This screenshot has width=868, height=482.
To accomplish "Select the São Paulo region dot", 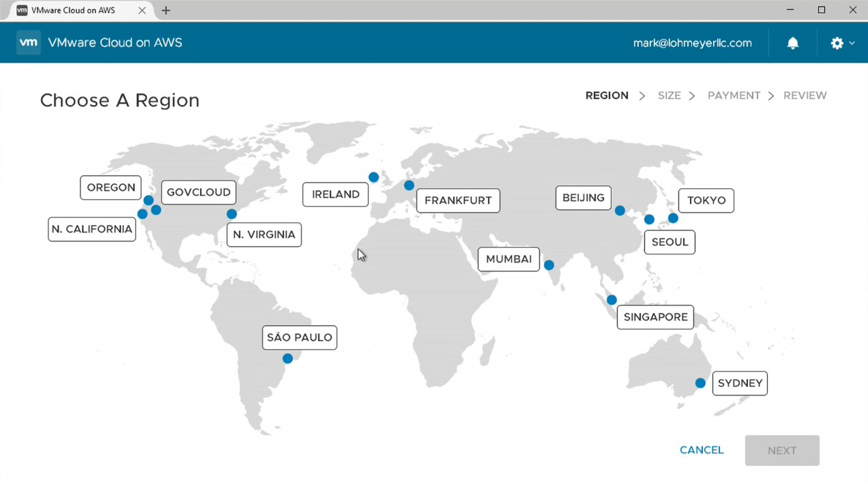I will (x=288, y=359).
